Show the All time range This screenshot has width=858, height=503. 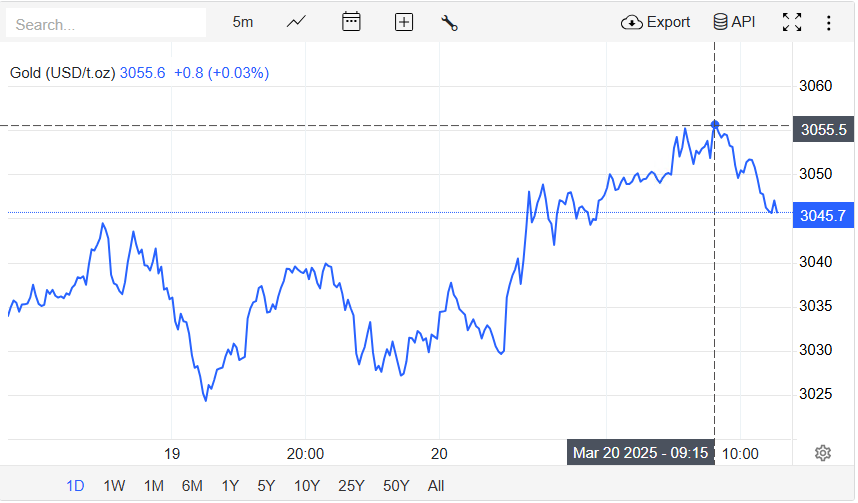pyautogui.click(x=436, y=486)
